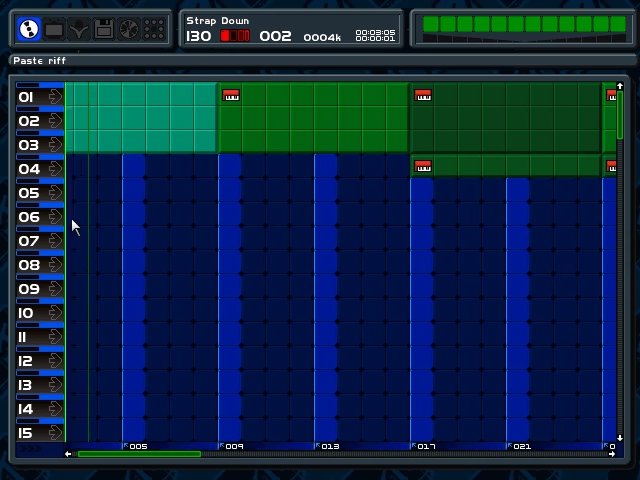Click the arrow icon on track 14
The image size is (640, 480).
pyautogui.click(x=55, y=409)
